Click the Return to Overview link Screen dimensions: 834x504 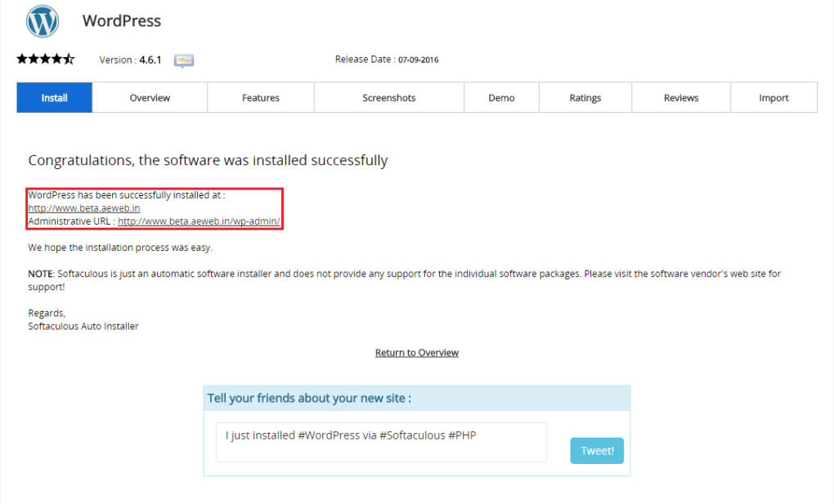pos(416,352)
